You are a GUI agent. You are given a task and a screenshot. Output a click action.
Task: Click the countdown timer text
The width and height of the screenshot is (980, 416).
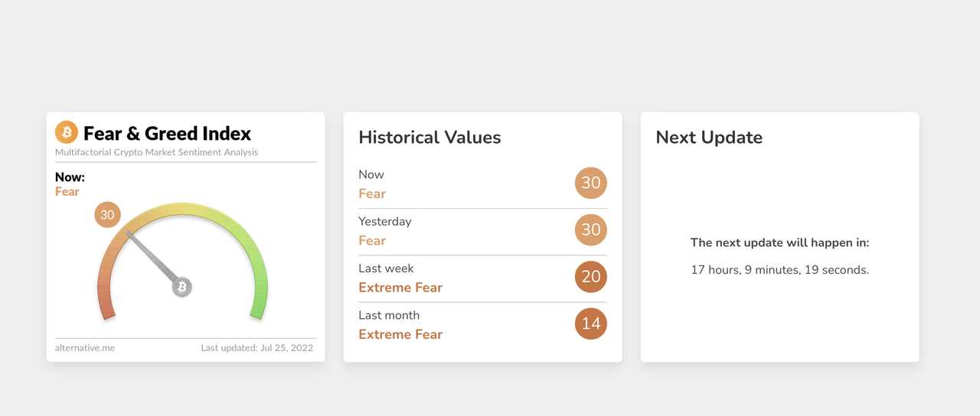click(x=779, y=270)
